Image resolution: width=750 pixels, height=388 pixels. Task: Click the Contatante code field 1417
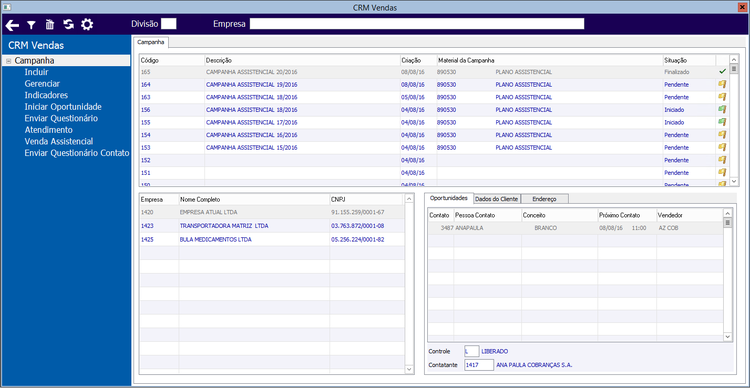(x=479, y=365)
